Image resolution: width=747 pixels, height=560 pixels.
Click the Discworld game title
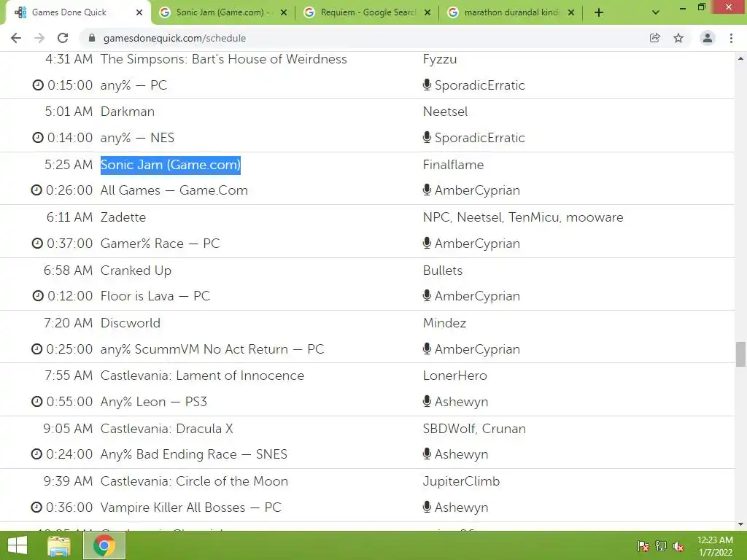click(x=130, y=323)
